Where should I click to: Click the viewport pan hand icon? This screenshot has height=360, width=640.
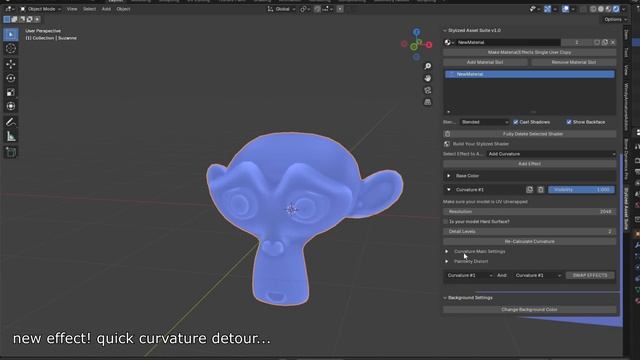pyautogui.click(x=427, y=78)
